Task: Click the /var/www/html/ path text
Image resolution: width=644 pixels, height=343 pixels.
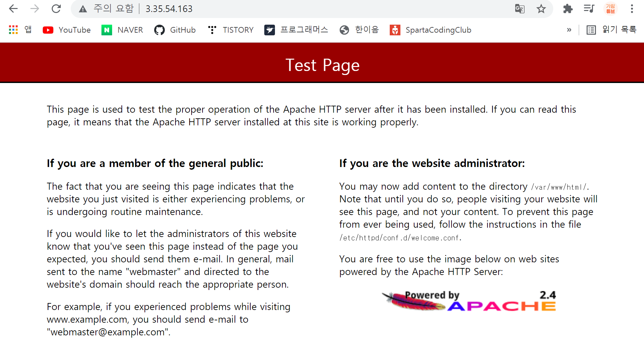Action: 559,187
